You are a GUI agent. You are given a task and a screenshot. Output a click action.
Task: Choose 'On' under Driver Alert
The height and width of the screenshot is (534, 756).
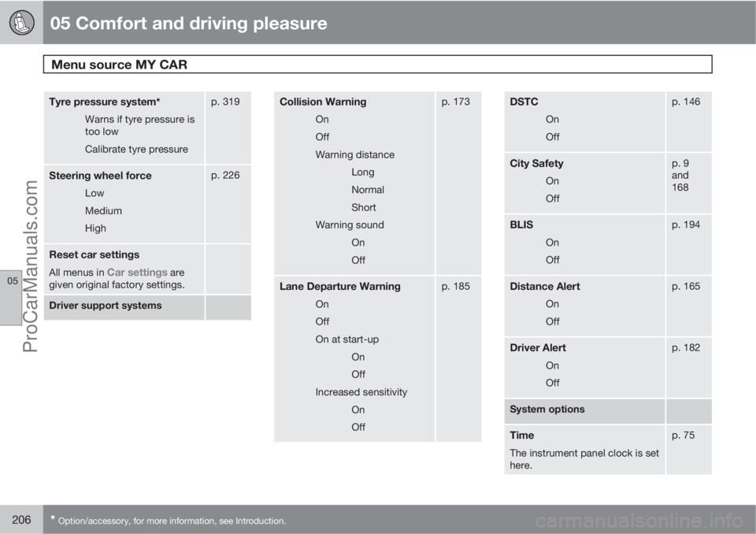click(553, 365)
